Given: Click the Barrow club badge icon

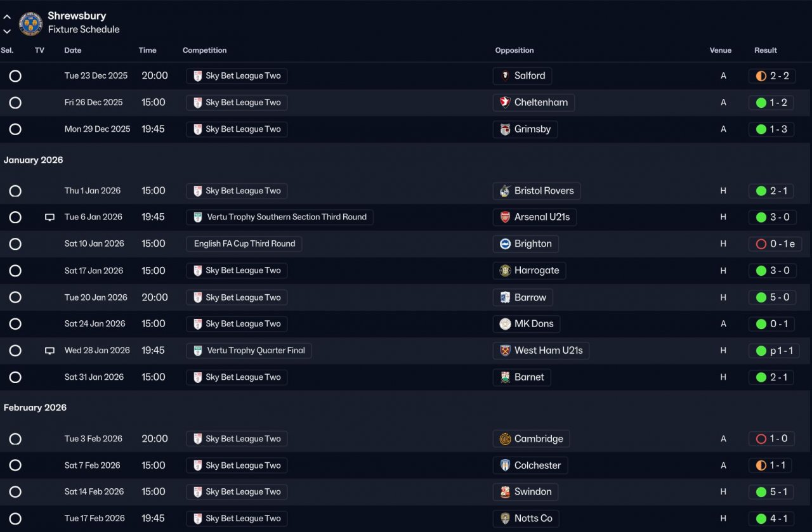Looking at the screenshot, I should click(505, 297).
